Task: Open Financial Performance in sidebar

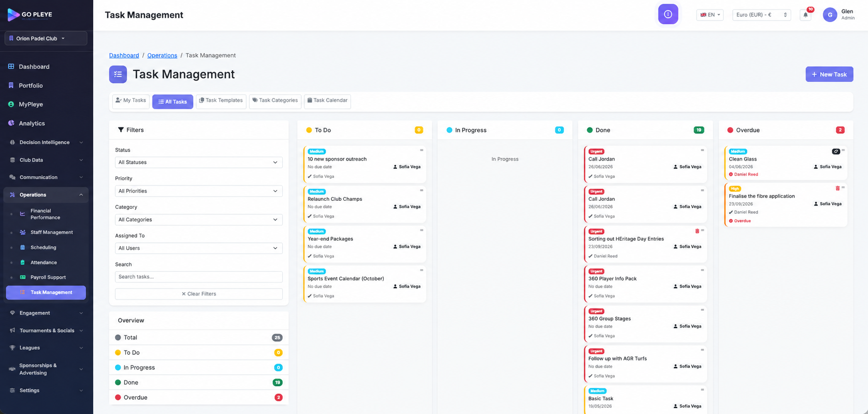Action: point(46,214)
